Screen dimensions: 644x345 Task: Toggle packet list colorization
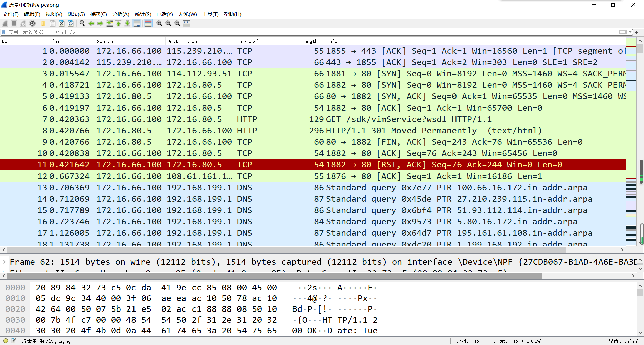click(148, 23)
